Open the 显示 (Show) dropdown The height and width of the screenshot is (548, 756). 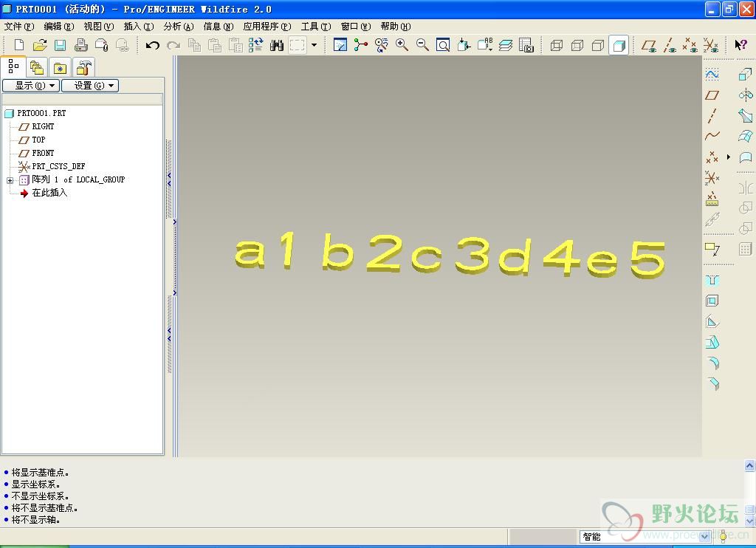(x=31, y=86)
